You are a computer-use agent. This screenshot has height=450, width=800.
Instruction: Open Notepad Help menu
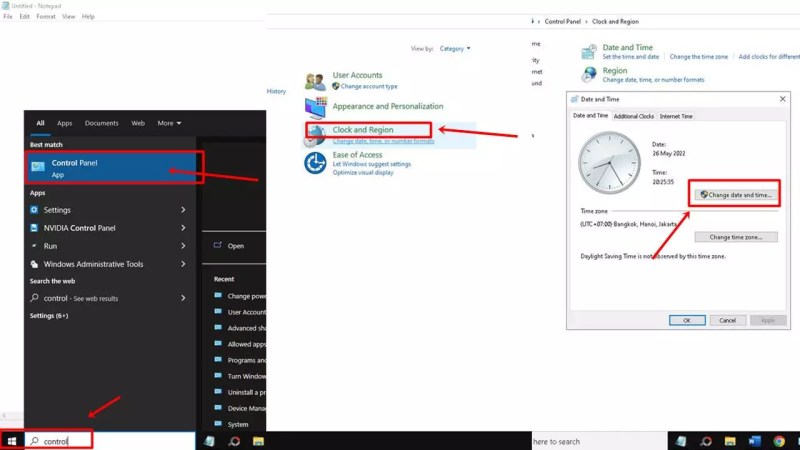pos(88,16)
